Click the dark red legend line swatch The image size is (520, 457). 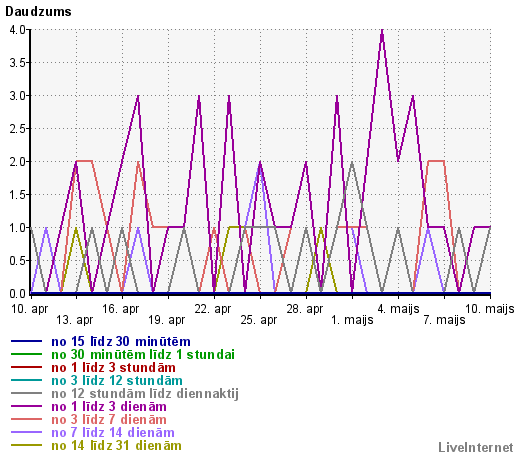(26, 367)
